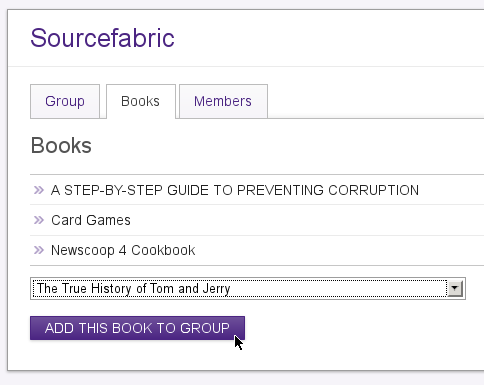Click the Books section heading
This screenshot has width=484, height=385.
coord(61,146)
